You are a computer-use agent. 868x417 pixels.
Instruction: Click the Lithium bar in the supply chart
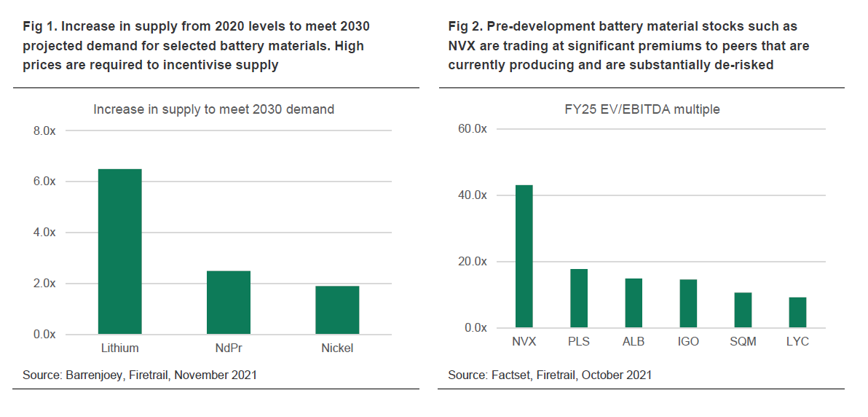click(x=119, y=252)
